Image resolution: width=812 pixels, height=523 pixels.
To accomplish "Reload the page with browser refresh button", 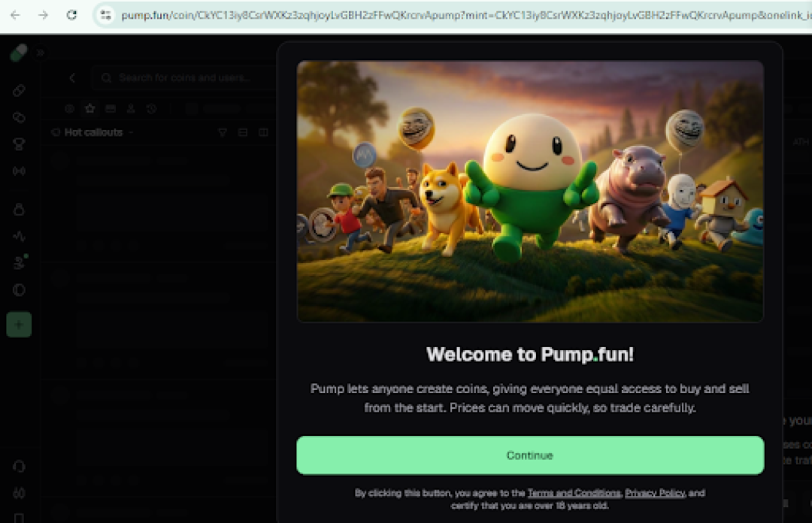I will 71,15.
